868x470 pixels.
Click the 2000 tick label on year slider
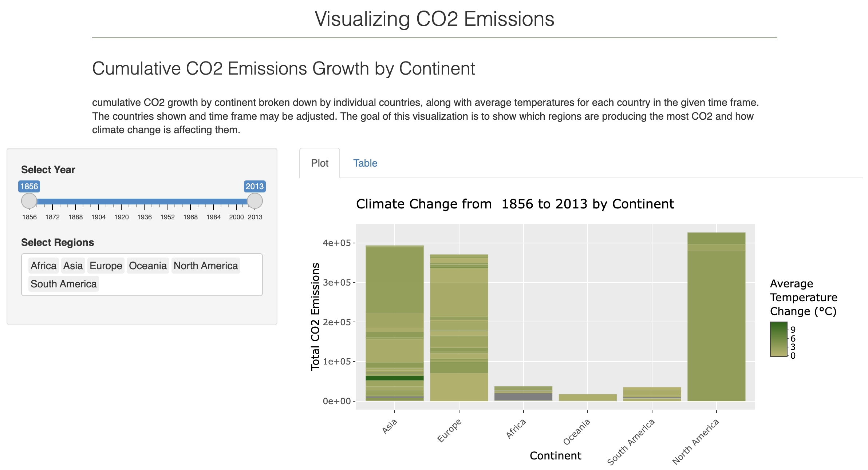coord(236,217)
